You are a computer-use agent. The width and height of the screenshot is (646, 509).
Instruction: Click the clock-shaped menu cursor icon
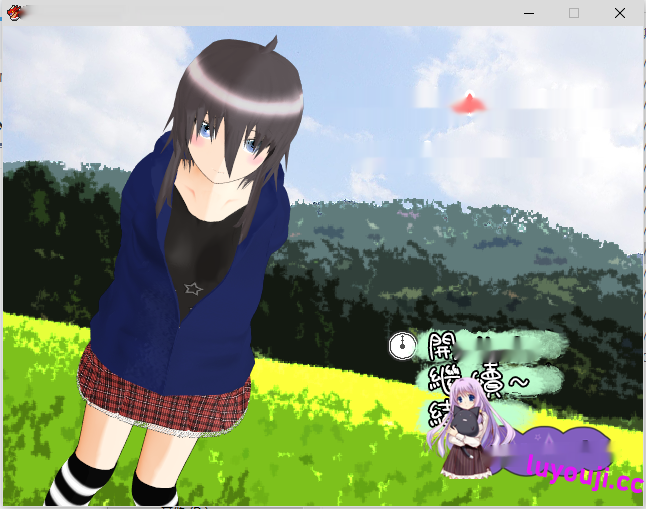[403, 346]
